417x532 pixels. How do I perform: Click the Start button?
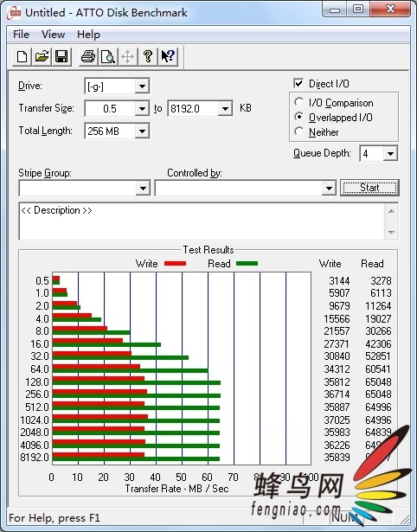[369, 188]
